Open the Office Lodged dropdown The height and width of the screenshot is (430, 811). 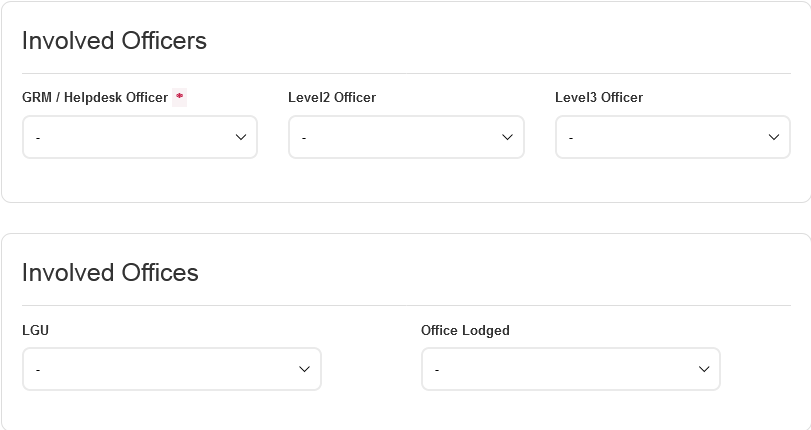570,369
